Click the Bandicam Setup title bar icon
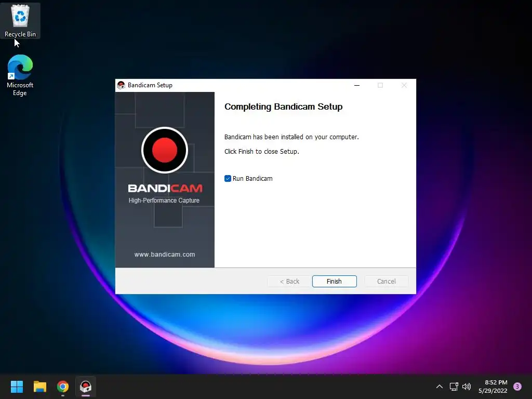532x399 pixels. (x=121, y=85)
